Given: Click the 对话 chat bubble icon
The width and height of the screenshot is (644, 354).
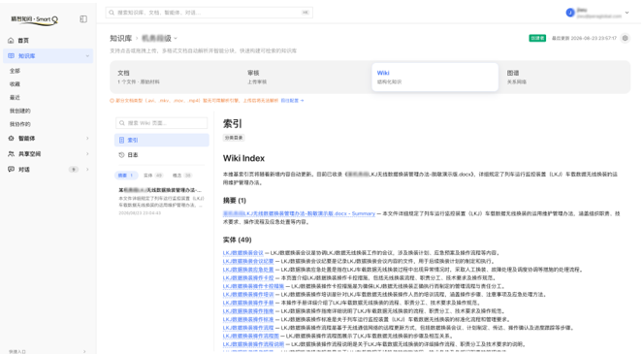Looking at the screenshot, I should pyautogui.click(x=11, y=169).
